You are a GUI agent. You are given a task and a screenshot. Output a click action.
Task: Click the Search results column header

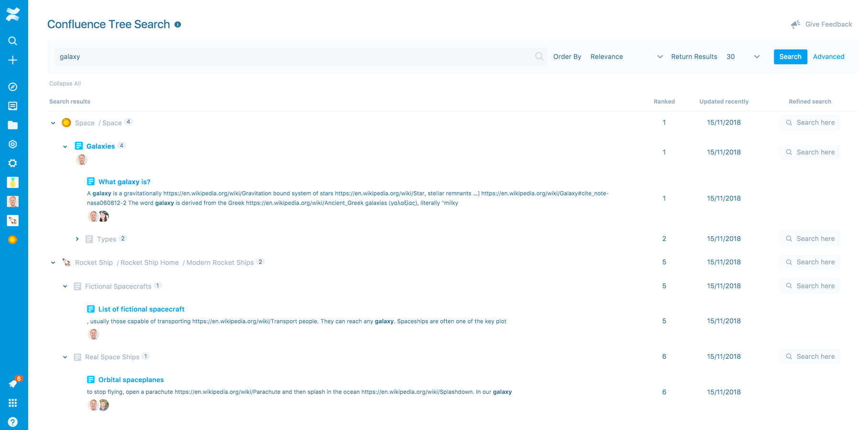pos(70,102)
